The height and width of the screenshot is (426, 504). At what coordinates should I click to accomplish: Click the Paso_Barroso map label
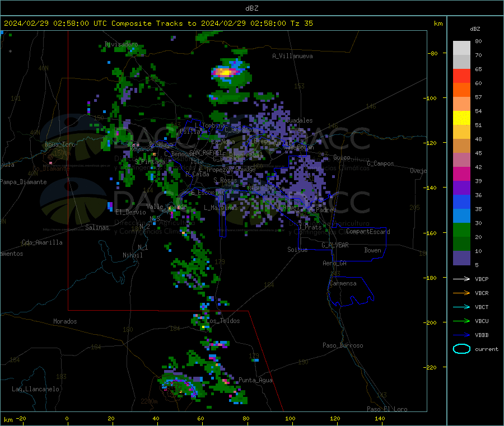[343, 346]
